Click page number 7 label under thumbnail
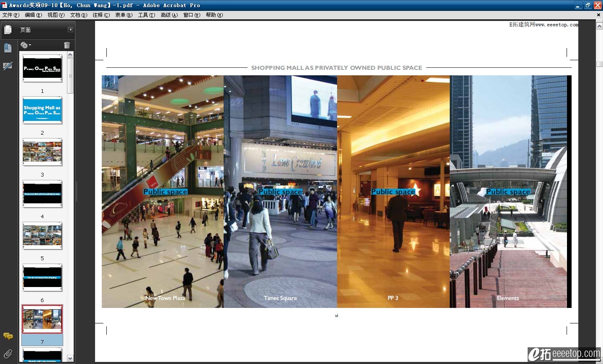603x364 pixels. pos(42,342)
